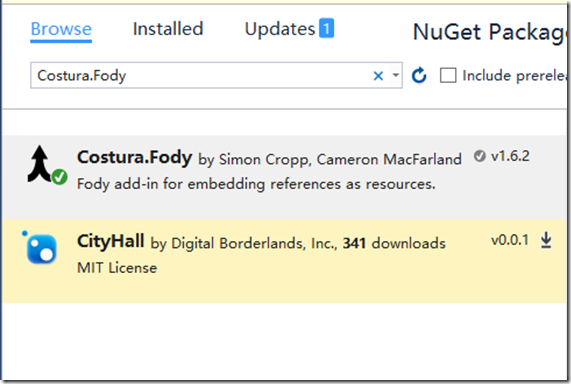Open the search history dropdown arrow
571x384 pixels.
click(395, 75)
